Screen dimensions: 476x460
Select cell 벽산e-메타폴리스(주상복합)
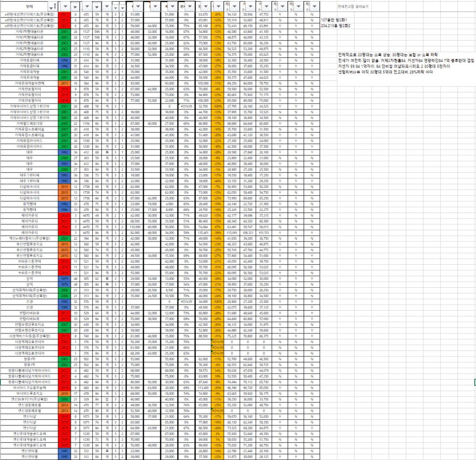click(29, 238)
